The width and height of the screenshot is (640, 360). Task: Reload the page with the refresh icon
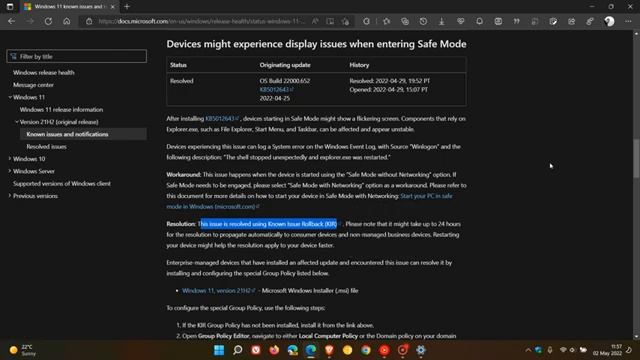click(48, 21)
